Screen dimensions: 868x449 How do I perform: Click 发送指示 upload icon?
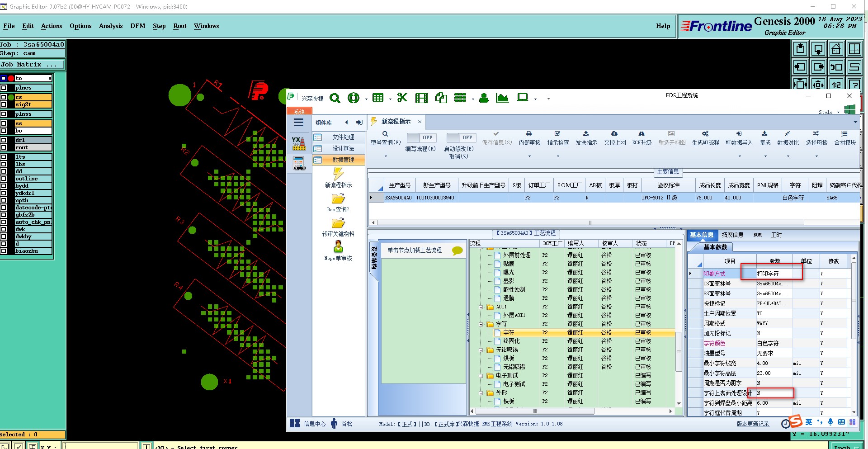pyautogui.click(x=586, y=134)
